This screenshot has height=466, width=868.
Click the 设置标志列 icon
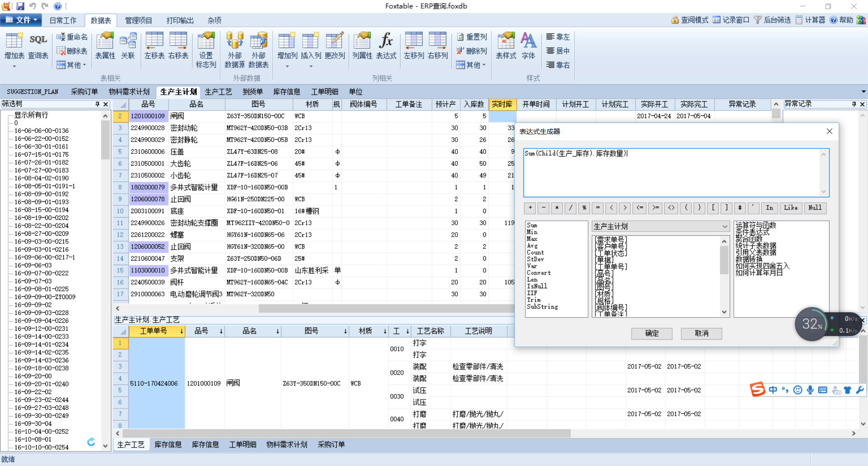coord(206,49)
